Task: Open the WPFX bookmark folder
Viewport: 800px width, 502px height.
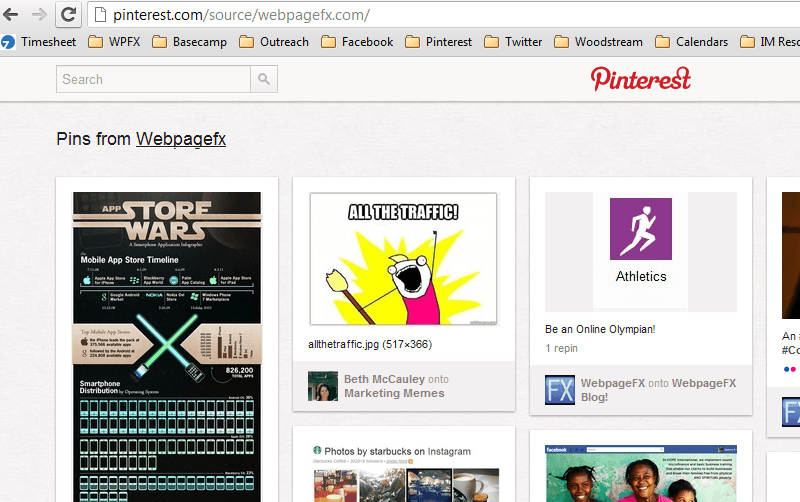Action: (114, 42)
